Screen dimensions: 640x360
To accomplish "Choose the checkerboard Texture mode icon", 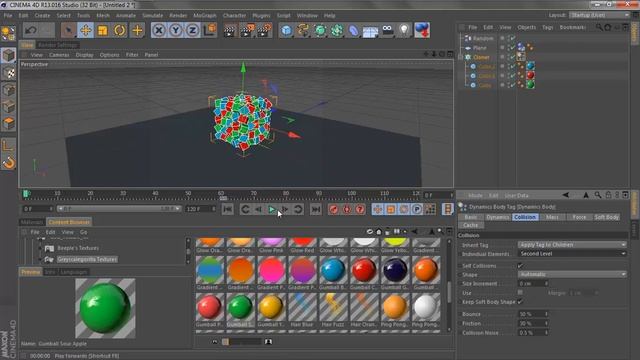I will pos(9,73).
